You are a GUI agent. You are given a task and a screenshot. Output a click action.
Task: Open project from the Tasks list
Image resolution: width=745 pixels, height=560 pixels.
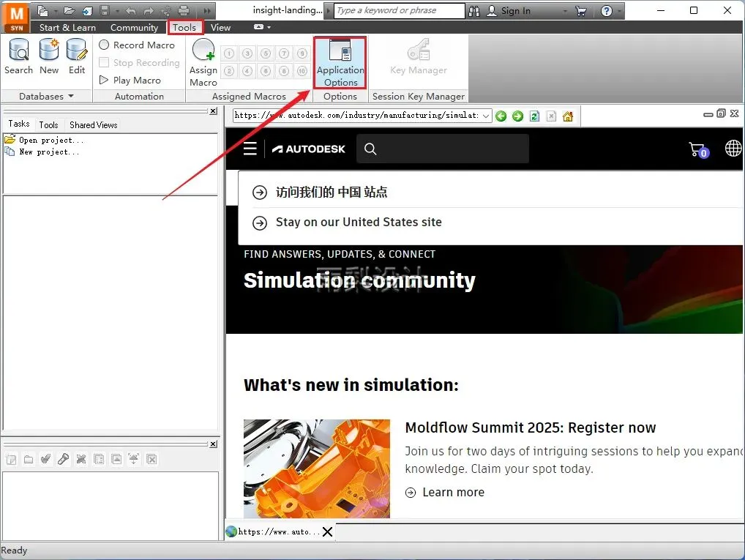tap(44, 140)
